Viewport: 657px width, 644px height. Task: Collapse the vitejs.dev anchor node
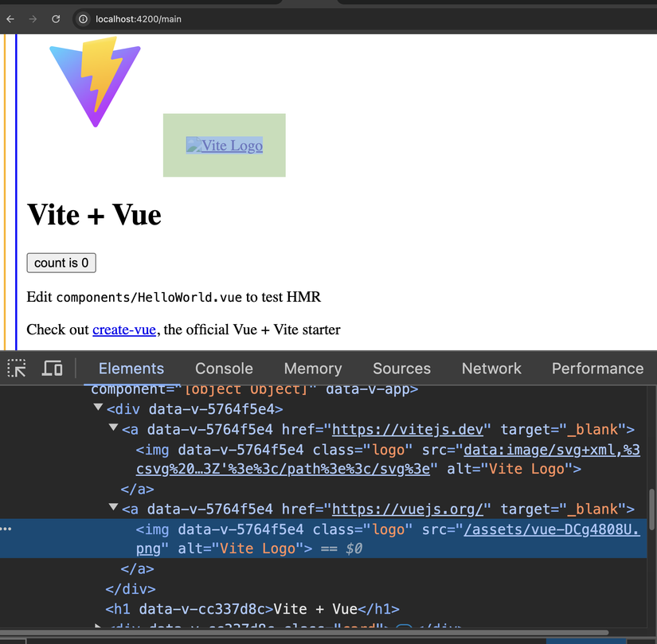[x=113, y=427]
